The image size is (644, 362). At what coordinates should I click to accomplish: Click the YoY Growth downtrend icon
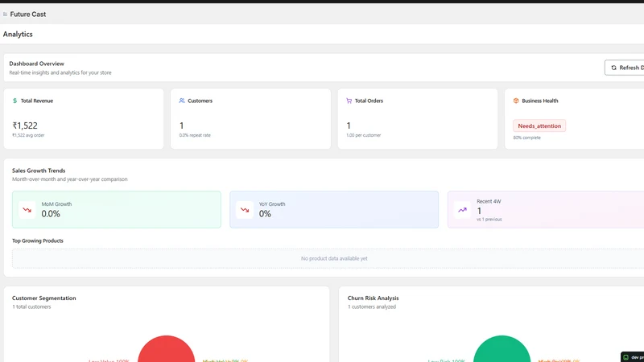(x=245, y=210)
